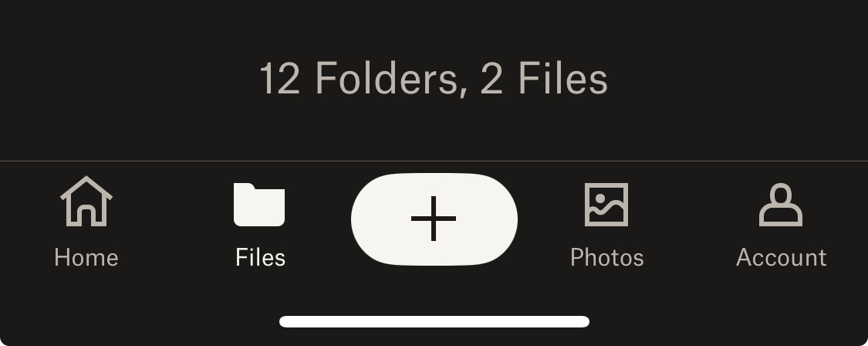The height and width of the screenshot is (346, 868).
Task: Click the '2 Files' portion of summary
Action: click(x=544, y=78)
